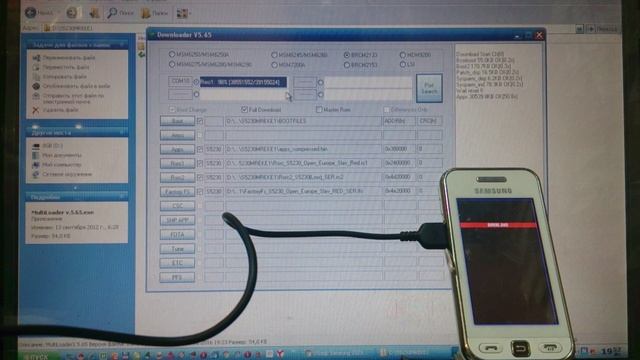Click the CSC file button
Screen dimensions: 640x360
tap(177, 206)
